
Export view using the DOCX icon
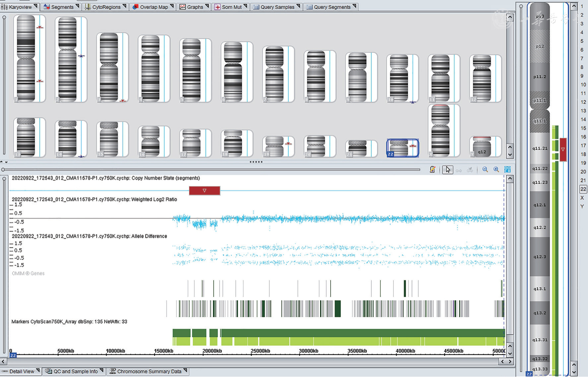(507, 170)
